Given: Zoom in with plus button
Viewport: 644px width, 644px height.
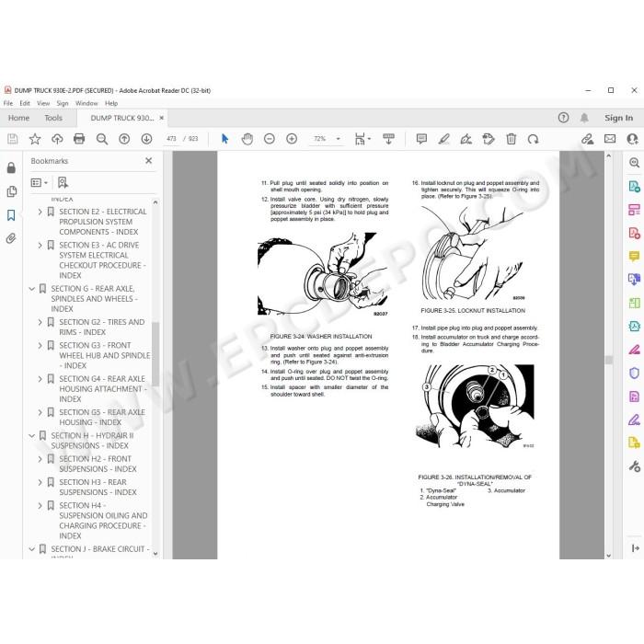Looking at the screenshot, I should coord(292,139).
